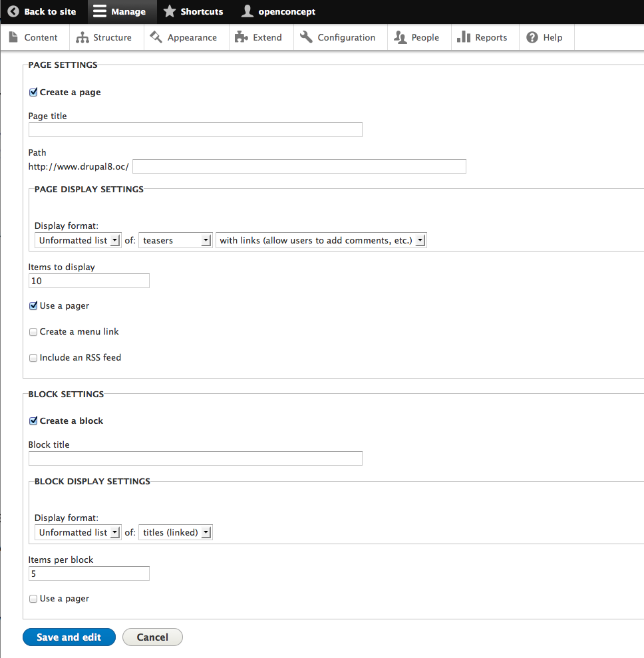Uncheck the Create a page checkbox
Image resolution: width=644 pixels, height=658 pixels.
[x=33, y=92]
